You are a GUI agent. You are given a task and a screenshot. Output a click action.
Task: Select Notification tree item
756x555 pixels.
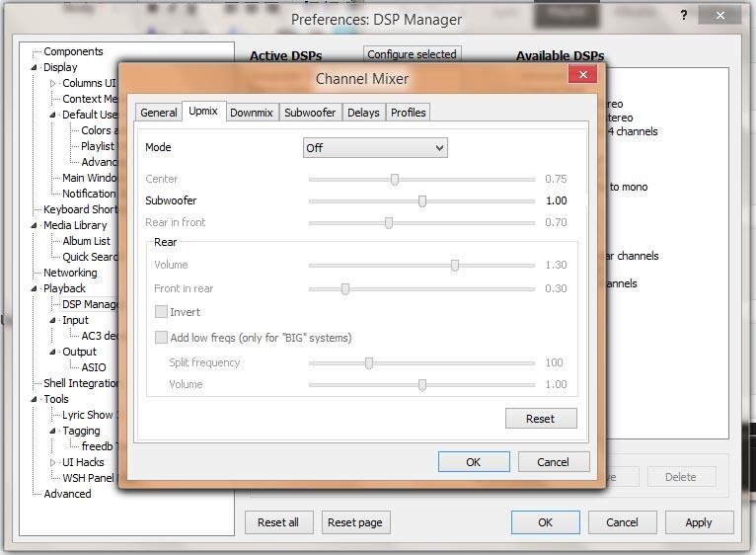(90, 194)
